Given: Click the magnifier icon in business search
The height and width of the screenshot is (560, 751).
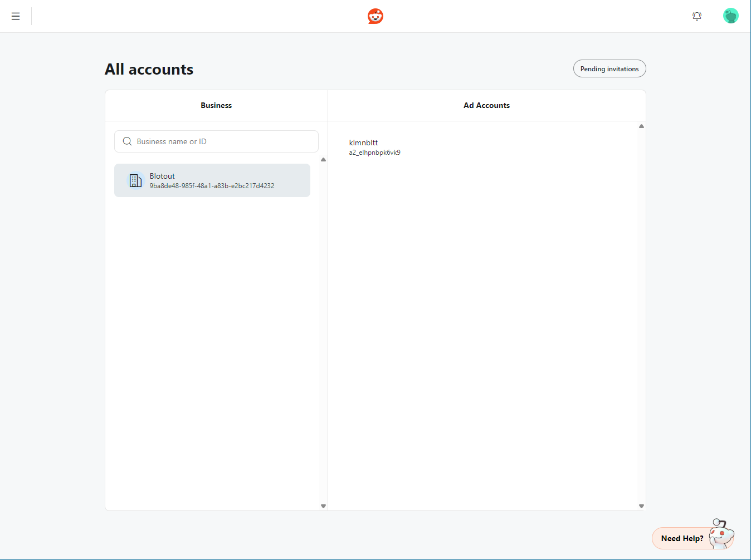Looking at the screenshot, I should [x=127, y=141].
